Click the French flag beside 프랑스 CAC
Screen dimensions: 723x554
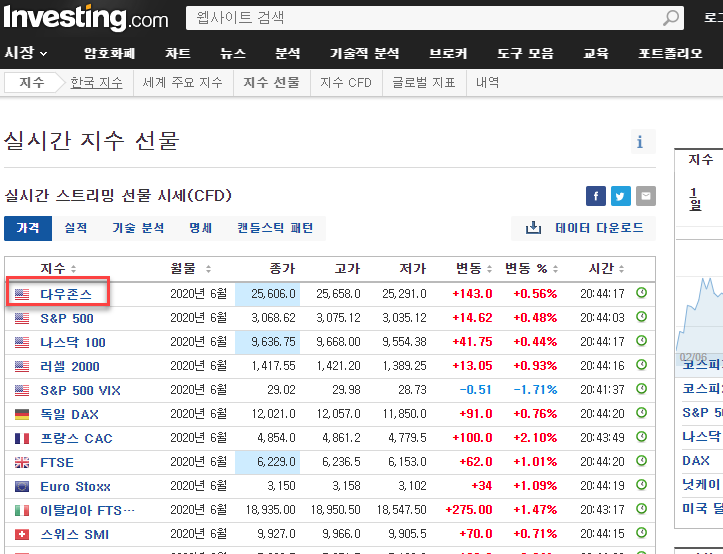tap(22, 438)
